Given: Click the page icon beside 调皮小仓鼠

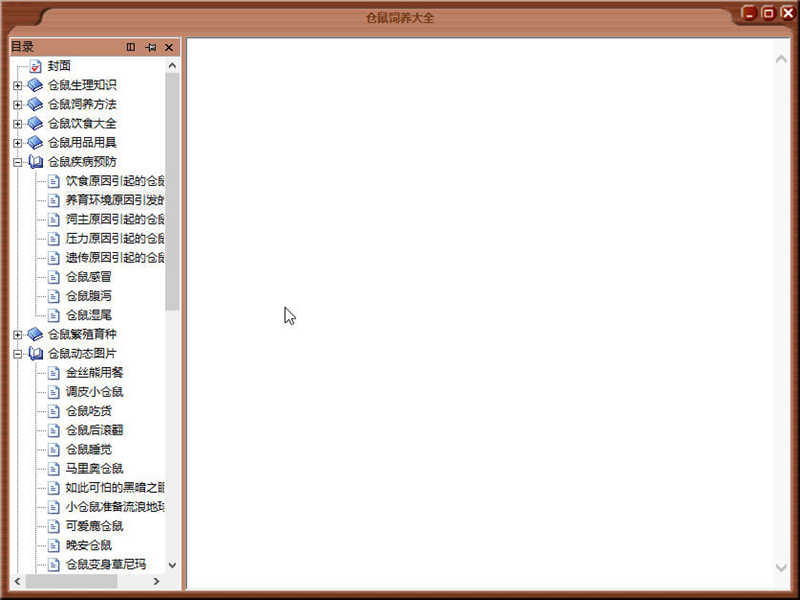Looking at the screenshot, I should click(x=54, y=392).
